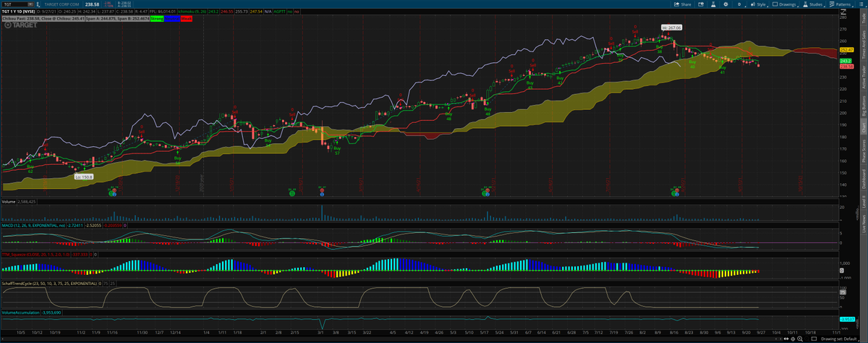
Task: Open chart settings gear icon
Action: tap(726, 4)
